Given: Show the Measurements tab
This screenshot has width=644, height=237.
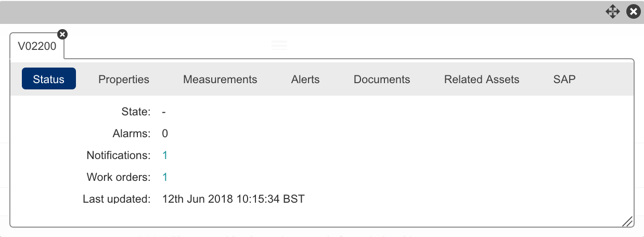Looking at the screenshot, I should pos(220,79).
